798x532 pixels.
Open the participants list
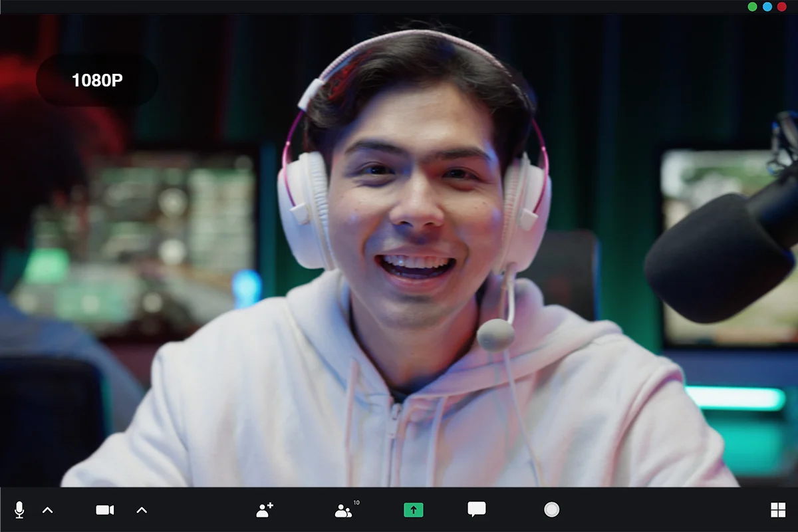[343, 511]
